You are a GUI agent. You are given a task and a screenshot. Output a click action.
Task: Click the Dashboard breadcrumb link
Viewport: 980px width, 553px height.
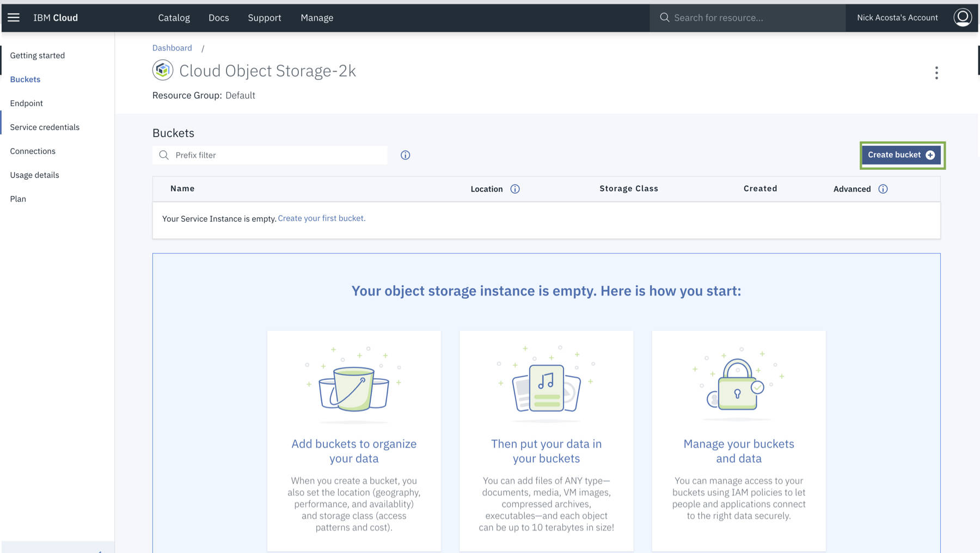click(172, 48)
